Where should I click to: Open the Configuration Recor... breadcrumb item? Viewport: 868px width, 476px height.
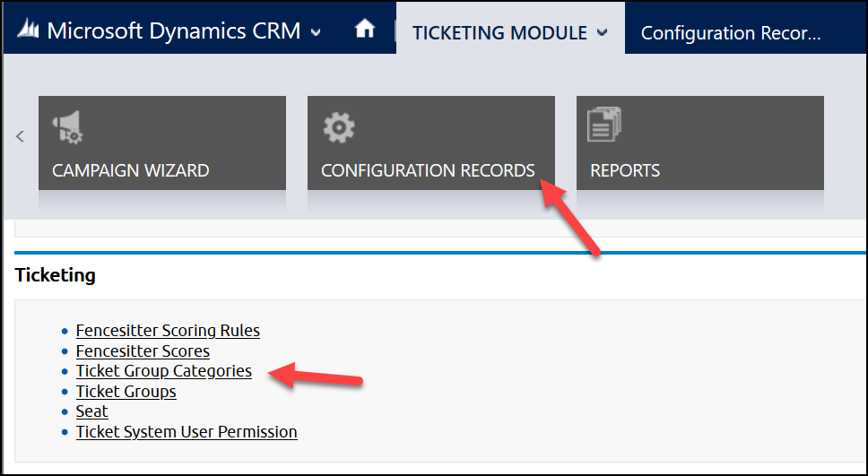pos(731,32)
